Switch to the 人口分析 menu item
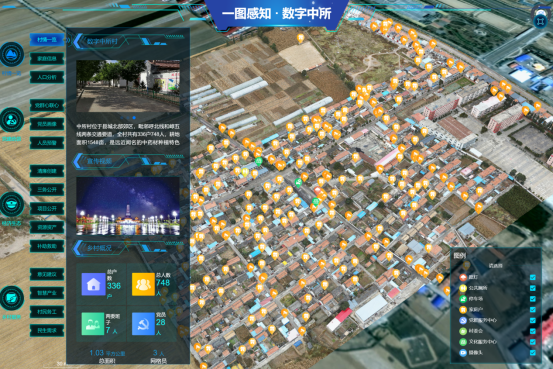 47,77
